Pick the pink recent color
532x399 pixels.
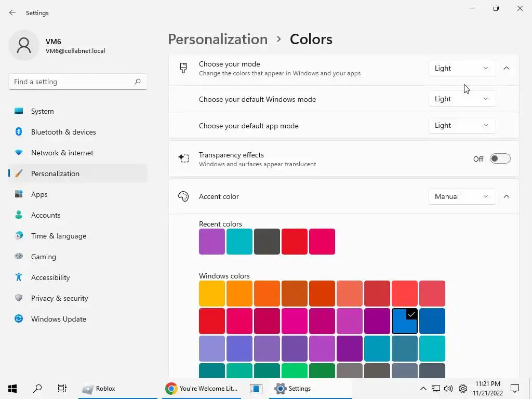(322, 242)
